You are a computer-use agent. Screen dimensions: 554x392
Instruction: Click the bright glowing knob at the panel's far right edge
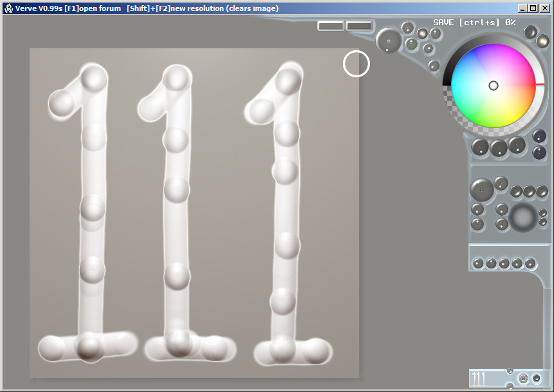(542, 41)
